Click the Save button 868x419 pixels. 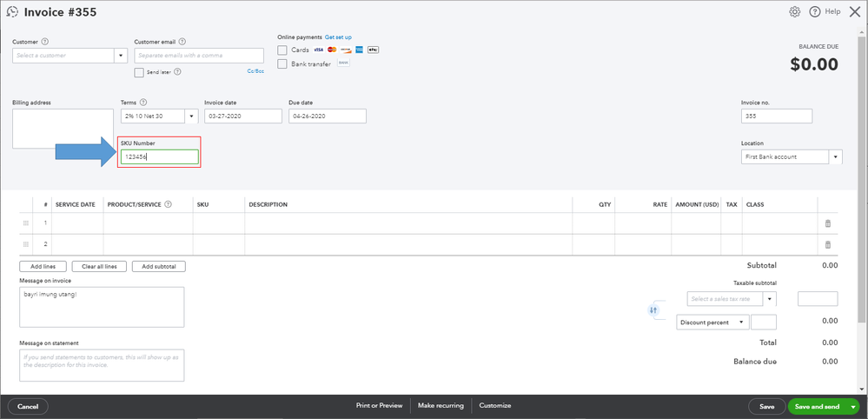pyautogui.click(x=766, y=406)
